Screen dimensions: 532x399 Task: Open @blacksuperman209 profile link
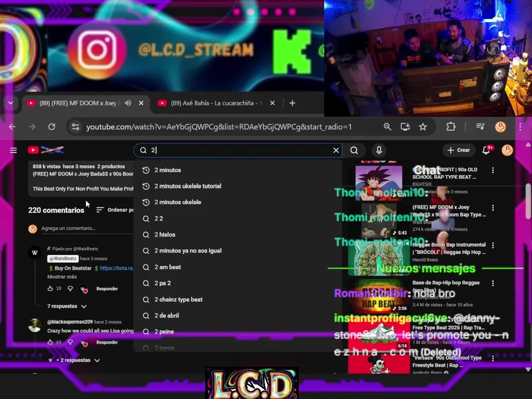[x=70, y=321]
